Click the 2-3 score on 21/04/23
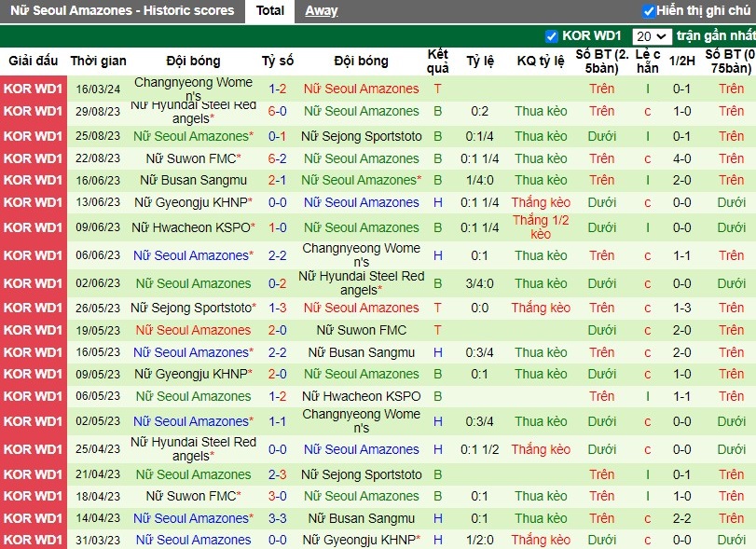 click(277, 474)
